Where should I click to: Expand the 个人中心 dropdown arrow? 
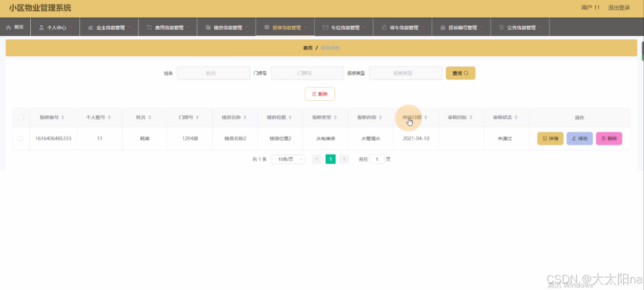coord(71,27)
